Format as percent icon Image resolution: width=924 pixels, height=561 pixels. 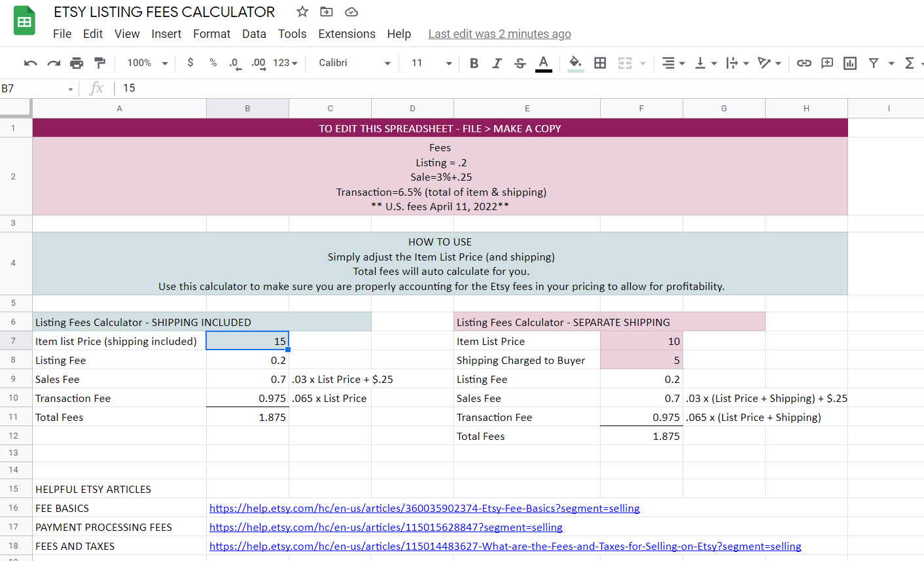tap(213, 63)
